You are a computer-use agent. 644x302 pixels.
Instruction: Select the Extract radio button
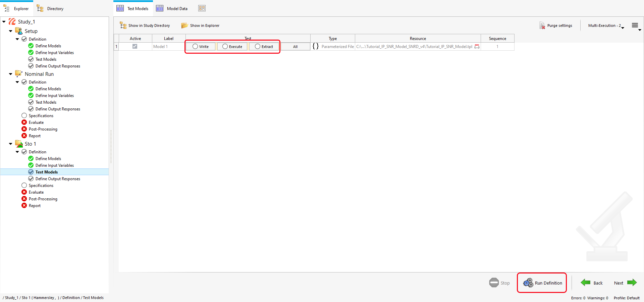click(x=258, y=47)
